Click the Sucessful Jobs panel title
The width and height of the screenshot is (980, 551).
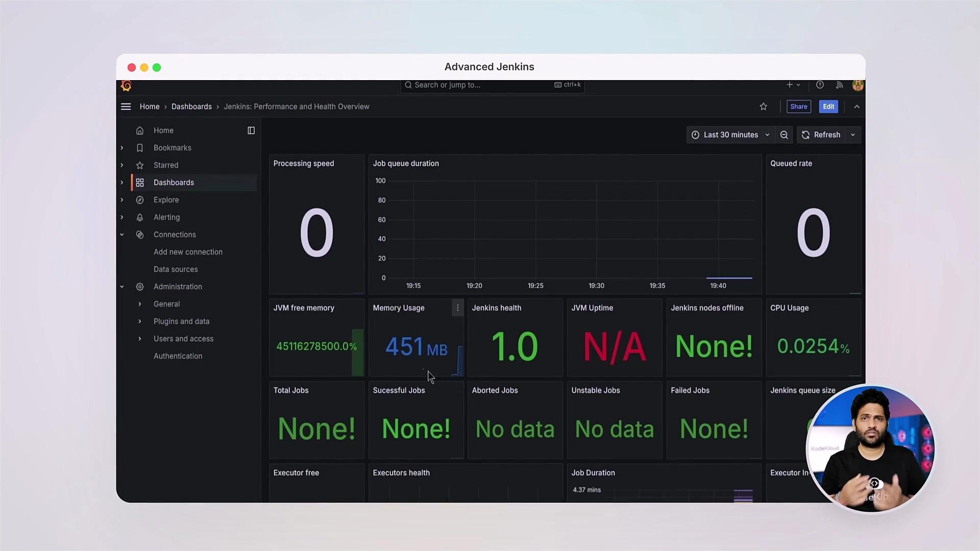399,390
